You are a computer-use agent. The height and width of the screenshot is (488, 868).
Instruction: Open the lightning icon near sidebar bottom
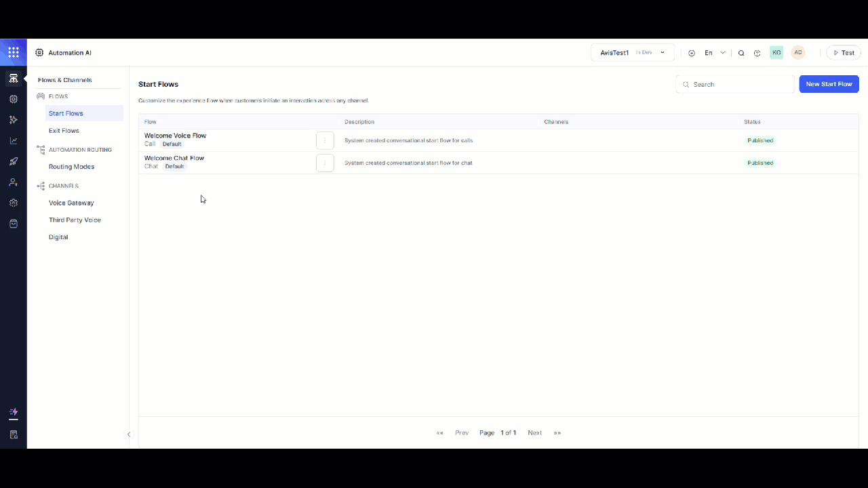click(13, 412)
